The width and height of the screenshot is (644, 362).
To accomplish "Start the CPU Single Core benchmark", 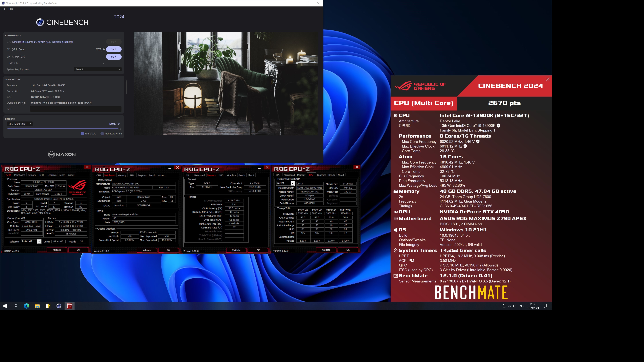I will click(114, 57).
